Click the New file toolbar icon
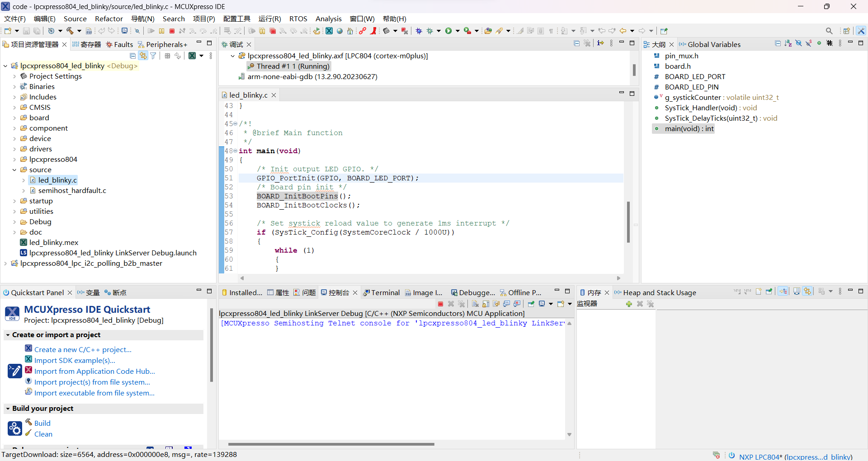 click(8, 31)
